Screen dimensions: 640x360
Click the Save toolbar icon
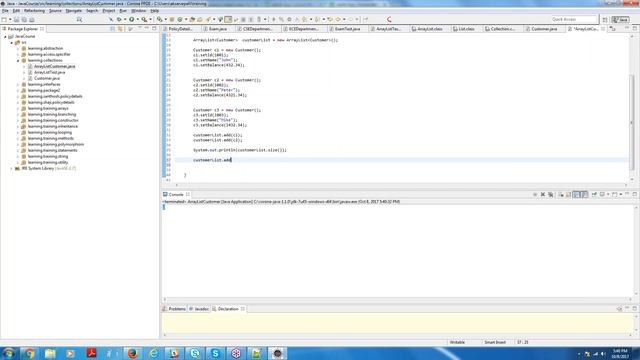pos(17,20)
